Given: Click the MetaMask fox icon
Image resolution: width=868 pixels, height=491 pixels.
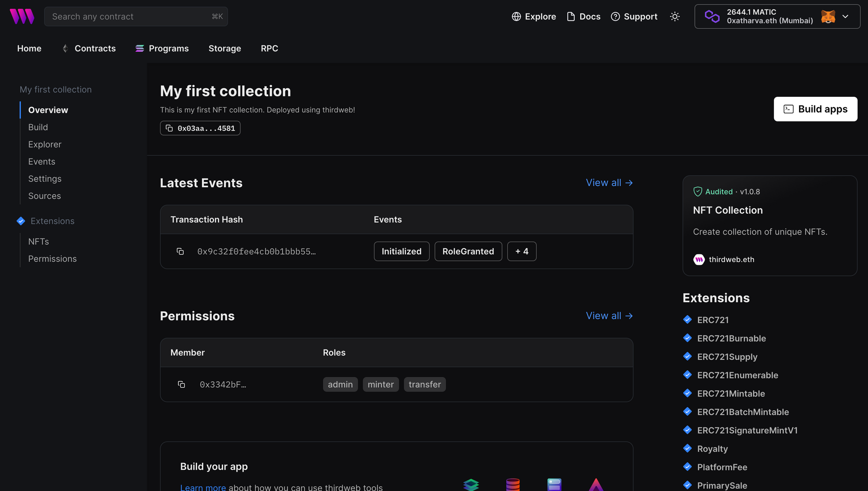Looking at the screenshot, I should (x=828, y=16).
